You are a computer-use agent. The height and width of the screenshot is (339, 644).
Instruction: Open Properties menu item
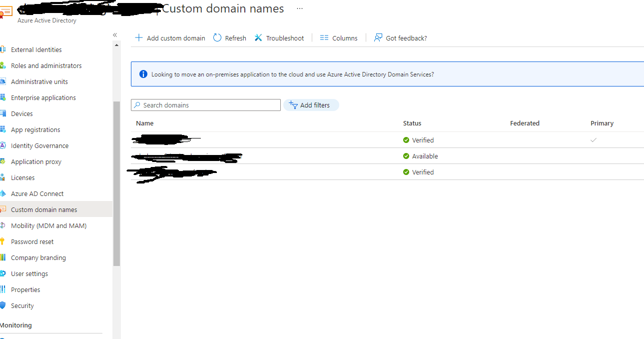tap(25, 289)
